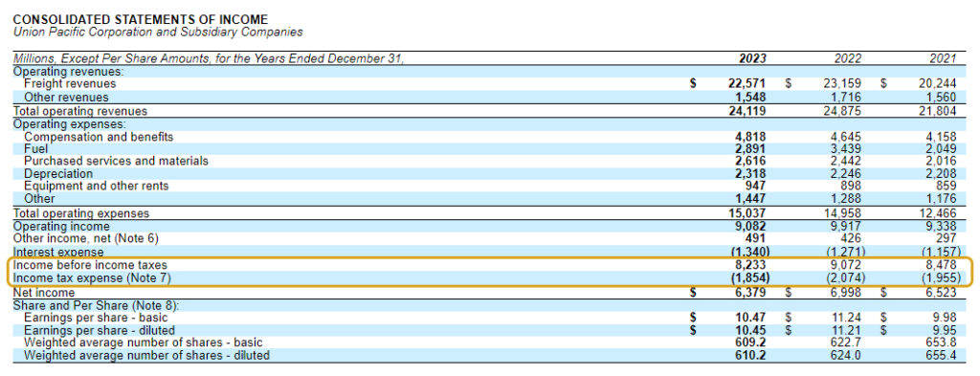Select 'Compensation and benefits' row label

click(99, 137)
